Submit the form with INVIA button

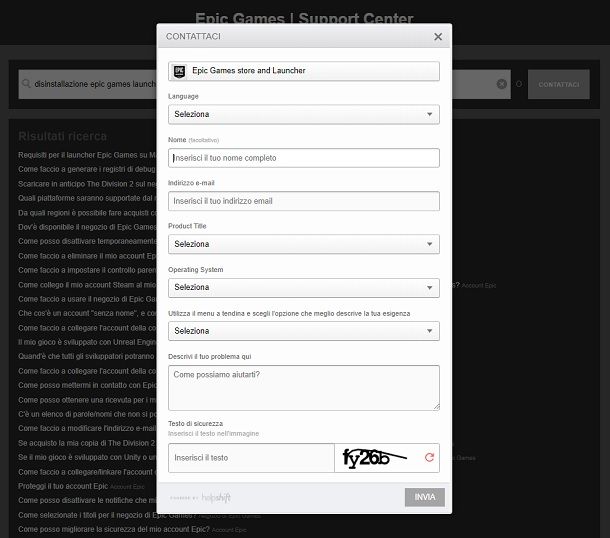(424, 497)
